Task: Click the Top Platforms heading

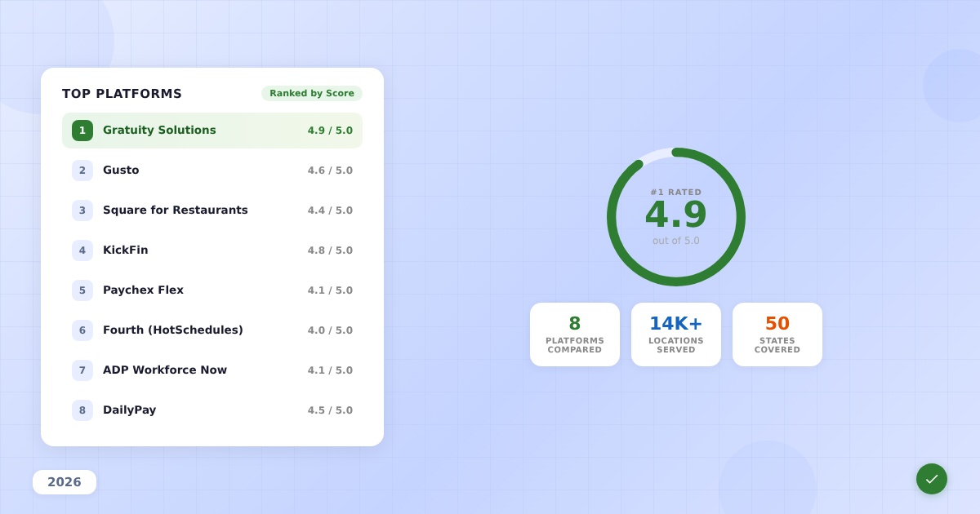Action: point(122,94)
